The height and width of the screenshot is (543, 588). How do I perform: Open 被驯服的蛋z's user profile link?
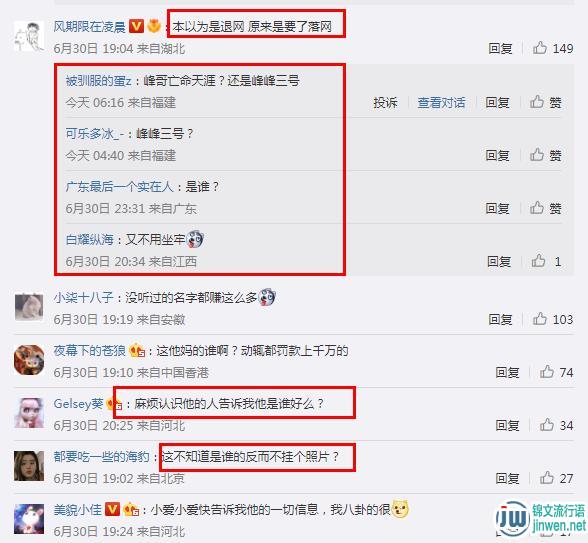tap(98, 81)
